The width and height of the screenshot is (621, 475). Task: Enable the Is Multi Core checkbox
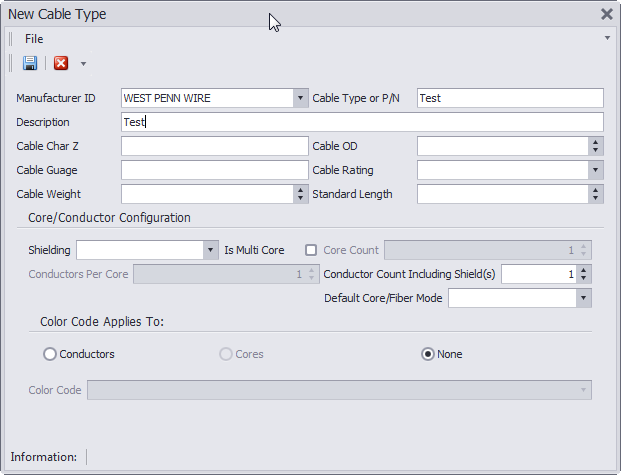click(x=311, y=250)
